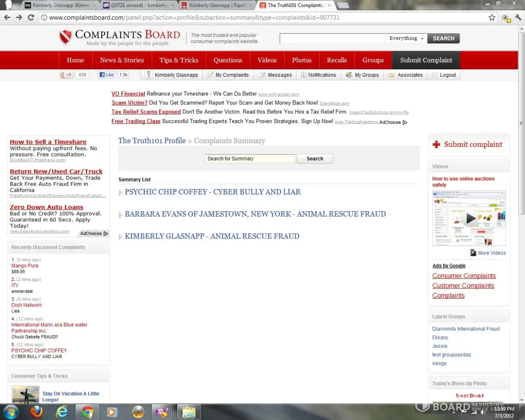Open the Chrome wrench menu
Image resolution: width=525 pixels, height=420 pixels.
pos(518,17)
